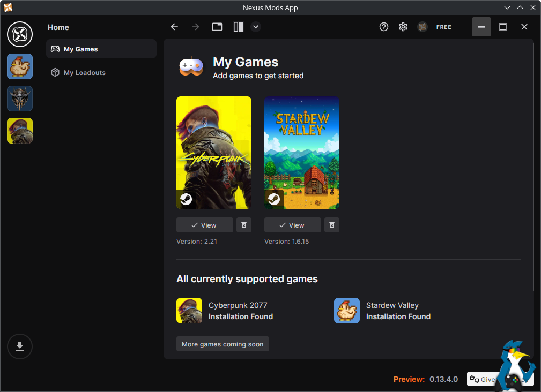The width and height of the screenshot is (541, 392).
Task: Select My Loadouts in the left menu
Action: [x=101, y=72]
